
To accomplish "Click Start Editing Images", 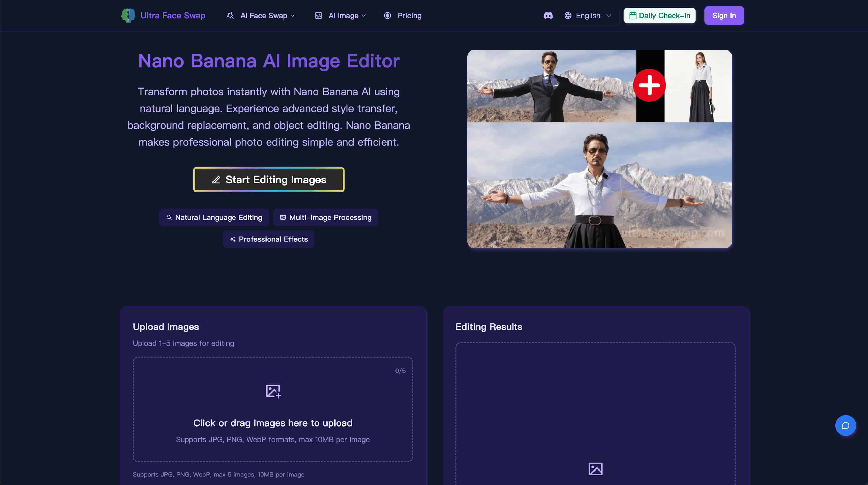I will coord(268,179).
